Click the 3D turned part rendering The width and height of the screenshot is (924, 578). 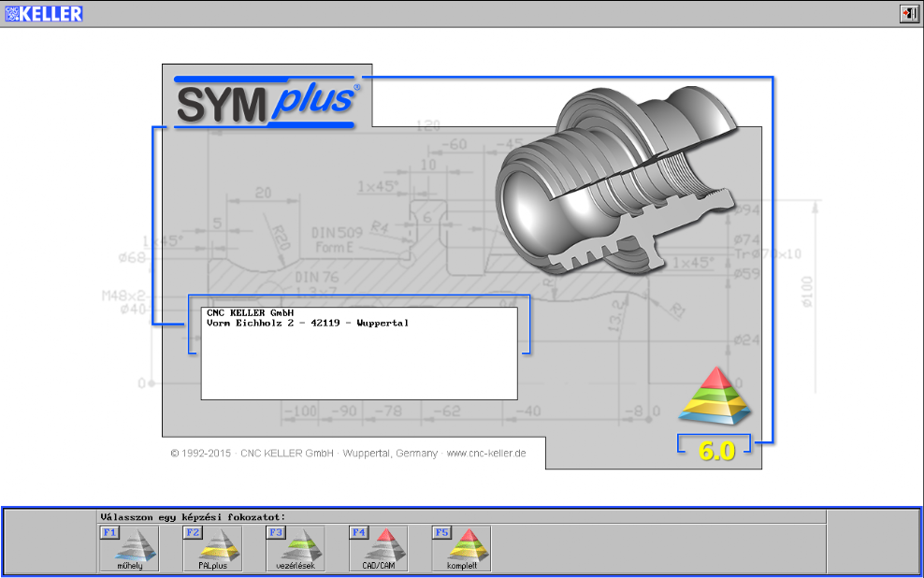click(x=615, y=180)
